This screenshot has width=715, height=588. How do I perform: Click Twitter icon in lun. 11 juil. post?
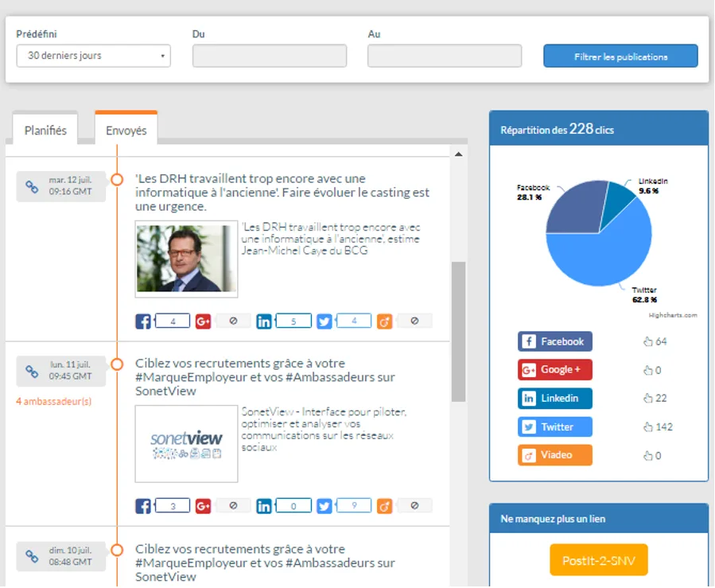pyautogui.click(x=324, y=506)
